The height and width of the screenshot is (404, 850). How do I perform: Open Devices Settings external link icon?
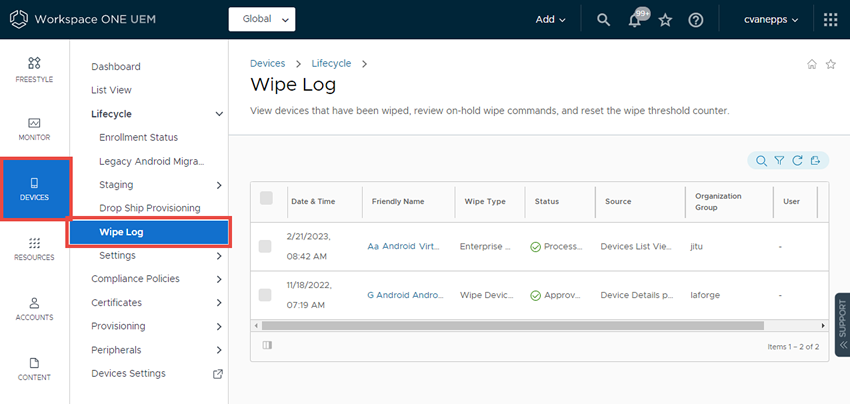tap(218, 374)
